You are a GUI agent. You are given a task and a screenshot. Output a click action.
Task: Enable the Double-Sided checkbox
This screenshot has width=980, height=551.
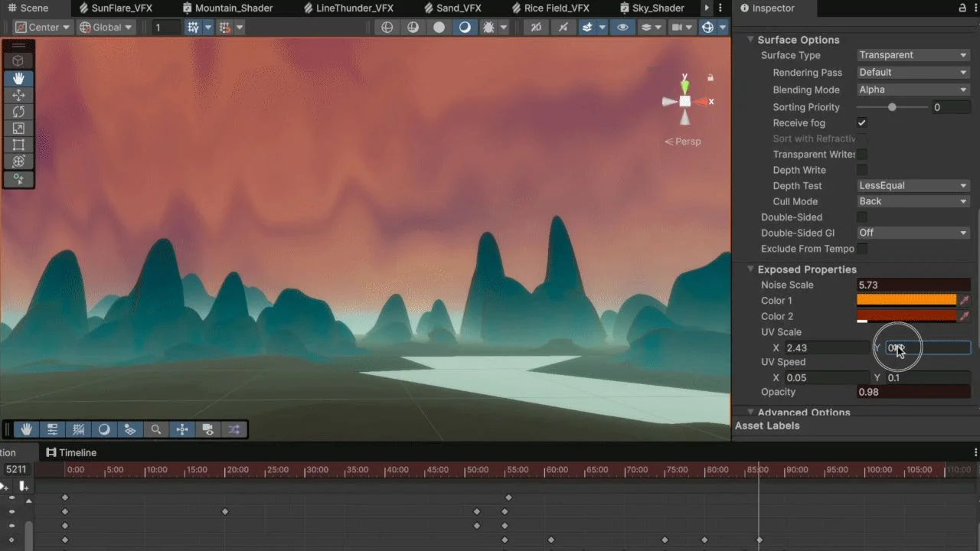coord(862,217)
